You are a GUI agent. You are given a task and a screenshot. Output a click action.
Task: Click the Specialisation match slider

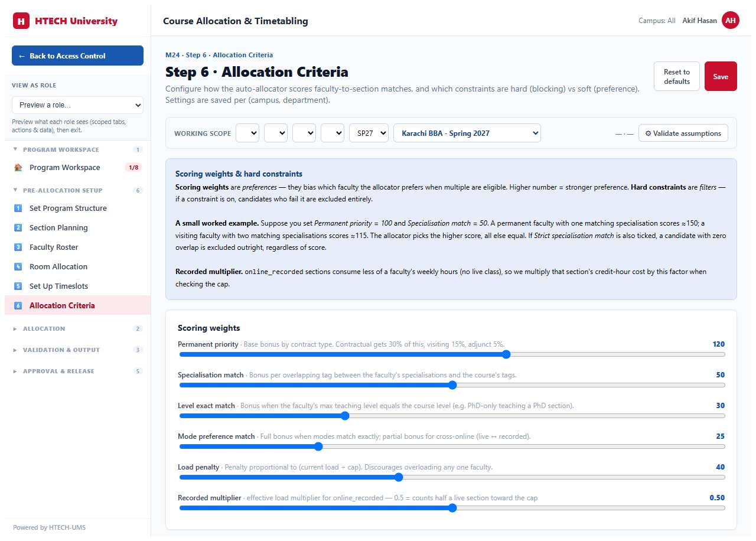452,385
